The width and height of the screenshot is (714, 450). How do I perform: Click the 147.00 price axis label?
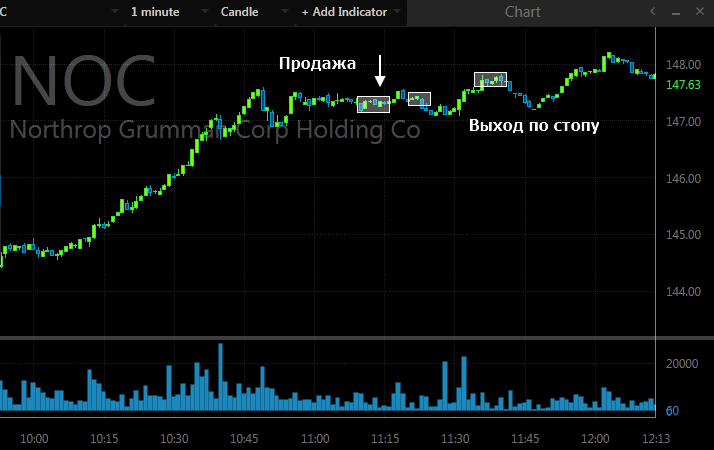click(x=683, y=122)
